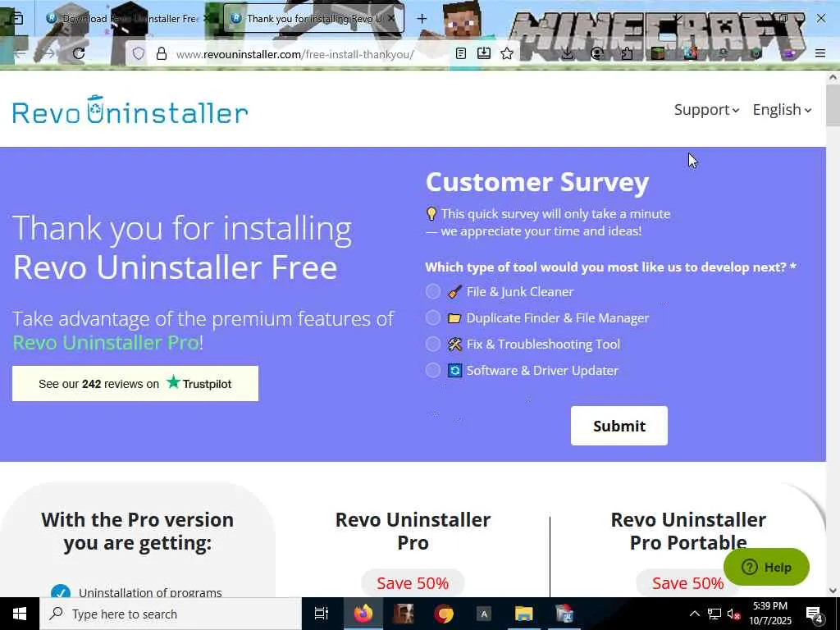
Task: Open the Windows Start menu
Action: 20,614
